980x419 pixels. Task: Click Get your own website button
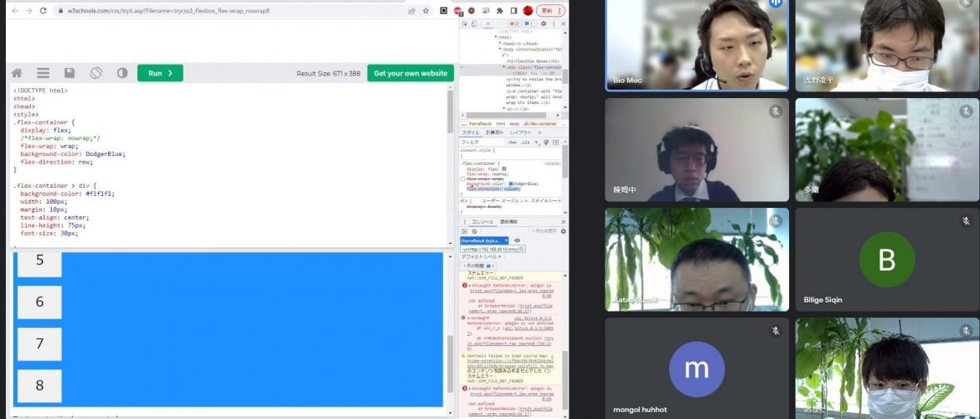click(x=410, y=73)
